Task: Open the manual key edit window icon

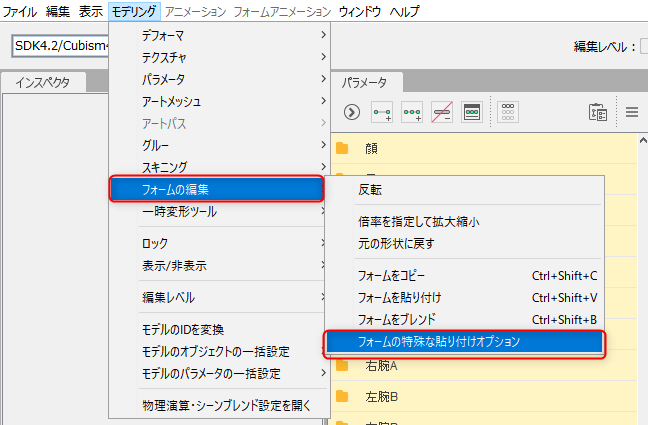Action: pos(472,112)
